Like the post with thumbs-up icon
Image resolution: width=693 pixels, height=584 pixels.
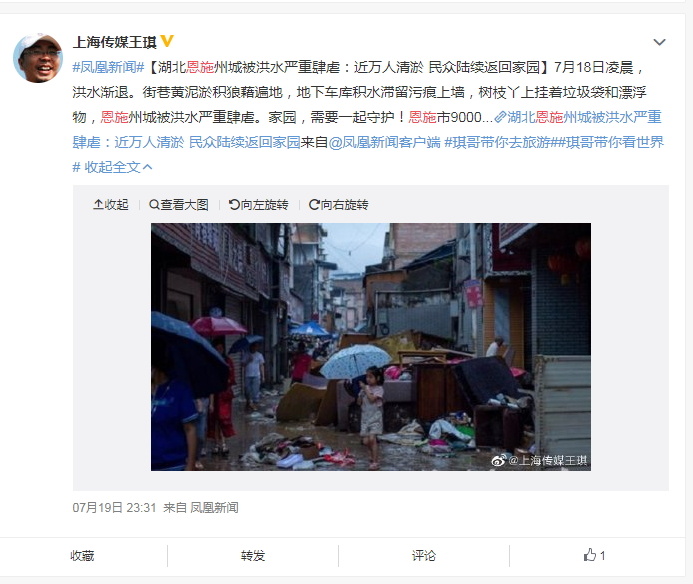[x=594, y=555]
